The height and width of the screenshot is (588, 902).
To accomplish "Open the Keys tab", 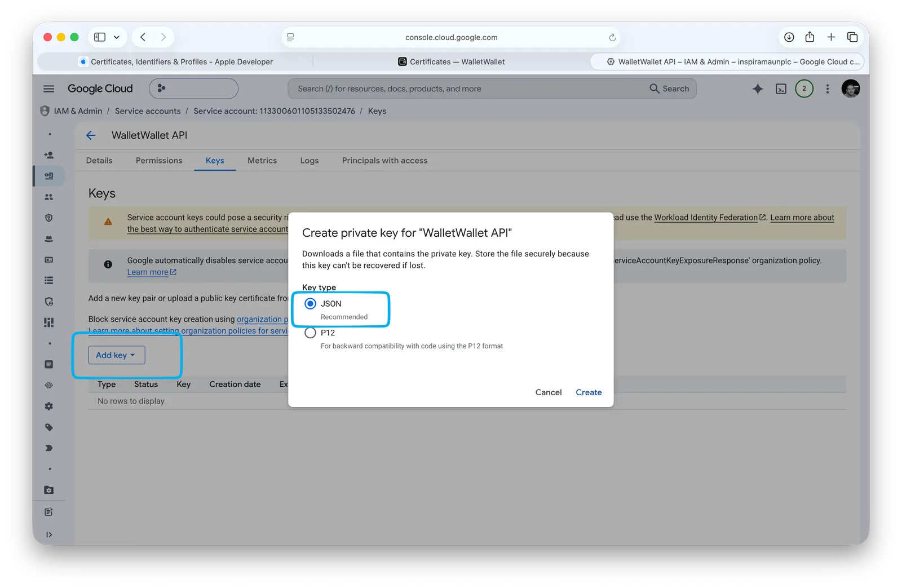I will 215,161.
